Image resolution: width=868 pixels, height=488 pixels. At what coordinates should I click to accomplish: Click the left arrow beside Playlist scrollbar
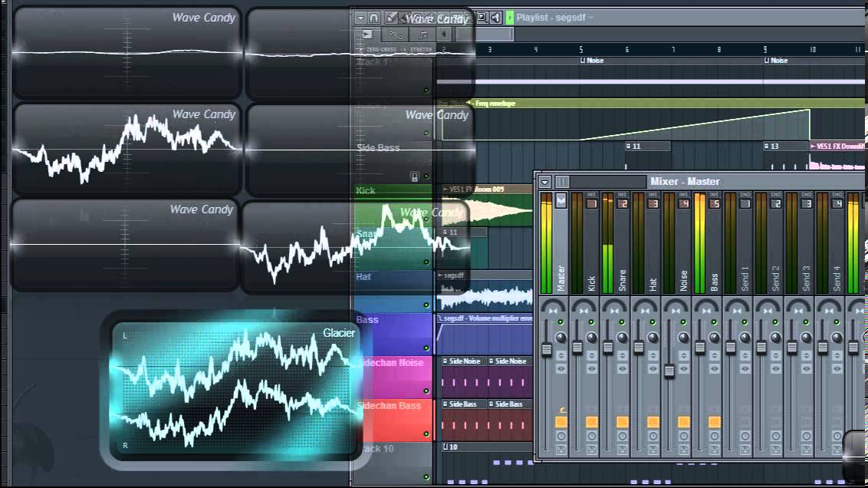[444, 35]
